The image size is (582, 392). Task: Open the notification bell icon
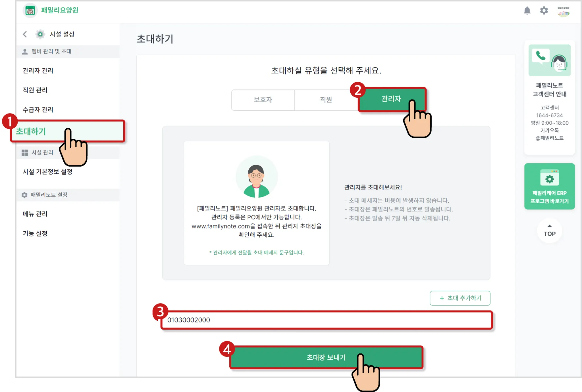527,11
